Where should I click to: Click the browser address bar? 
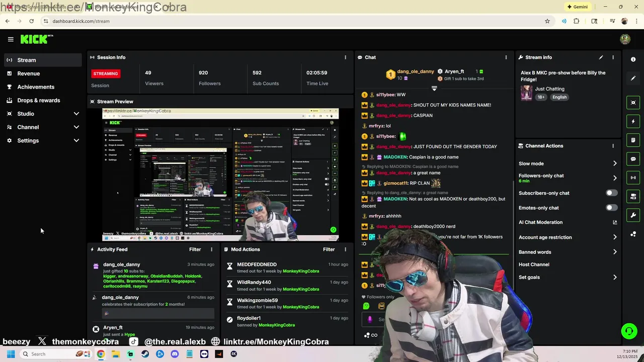[292, 21]
